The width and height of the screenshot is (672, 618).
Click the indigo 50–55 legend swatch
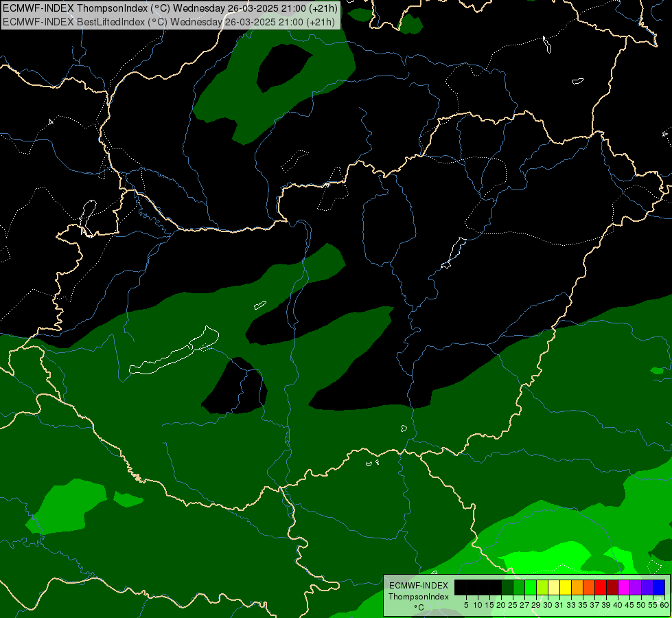pyautogui.click(x=647, y=587)
